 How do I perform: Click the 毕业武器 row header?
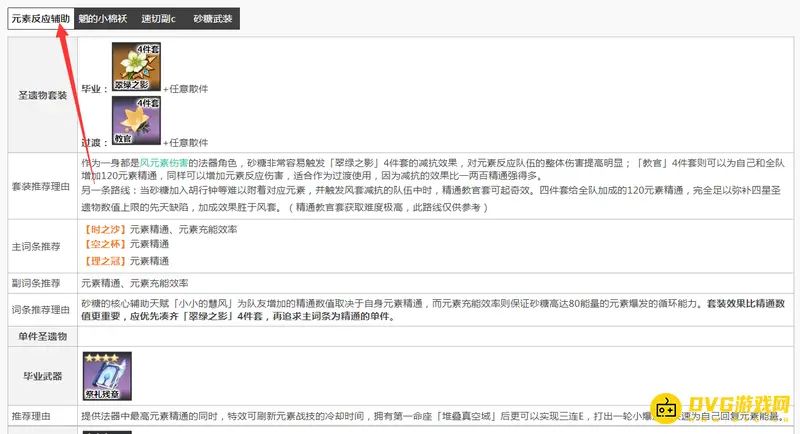43,375
